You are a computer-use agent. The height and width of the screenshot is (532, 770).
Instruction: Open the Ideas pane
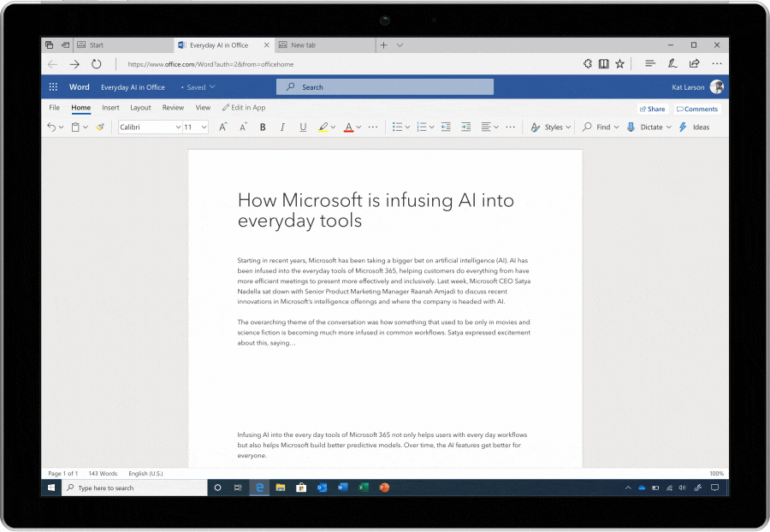700,127
